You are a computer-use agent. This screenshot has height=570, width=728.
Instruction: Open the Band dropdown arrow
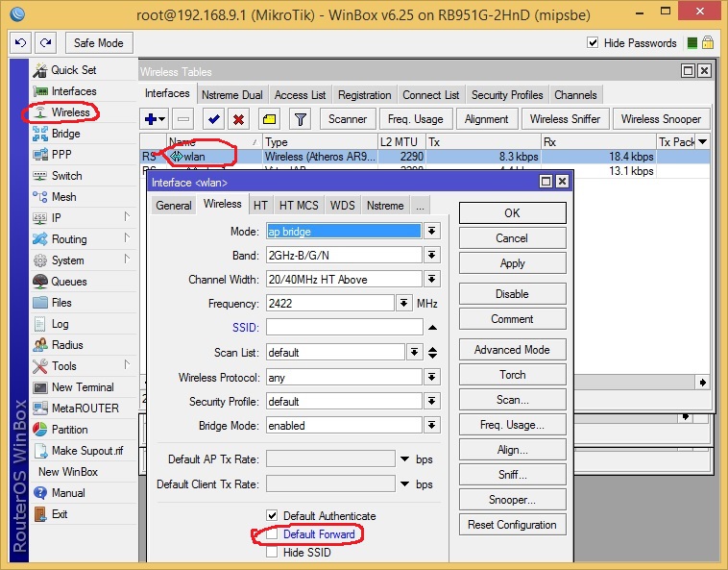pyautogui.click(x=432, y=255)
